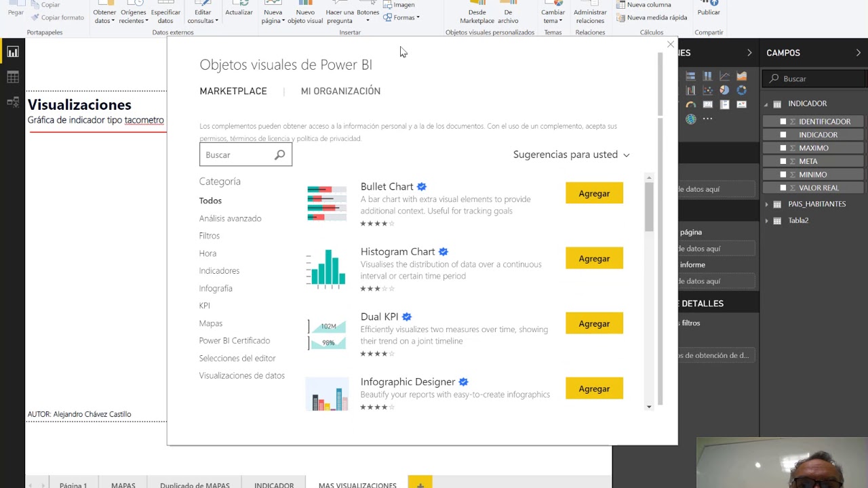The image size is (868, 488).
Task: Add a new page with plus button
Action: click(420, 484)
